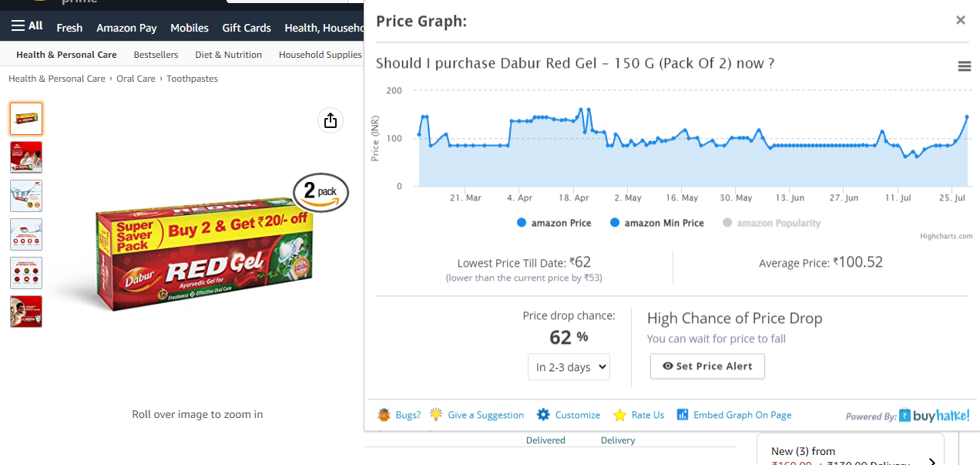Select the second product thumbnail
The width and height of the screenshot is (980, 465).
click(x=26, y=157)
